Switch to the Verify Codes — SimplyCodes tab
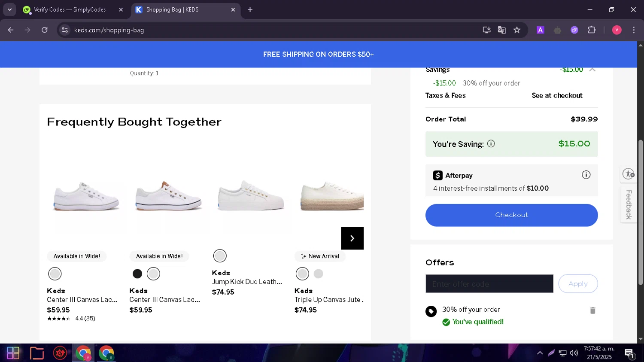Screen dimensions: 644x362 point(70,9)
